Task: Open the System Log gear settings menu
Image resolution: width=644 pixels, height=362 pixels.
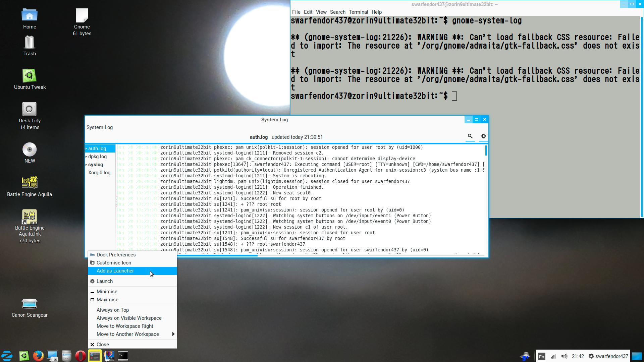Action: (x=483, y=136)
